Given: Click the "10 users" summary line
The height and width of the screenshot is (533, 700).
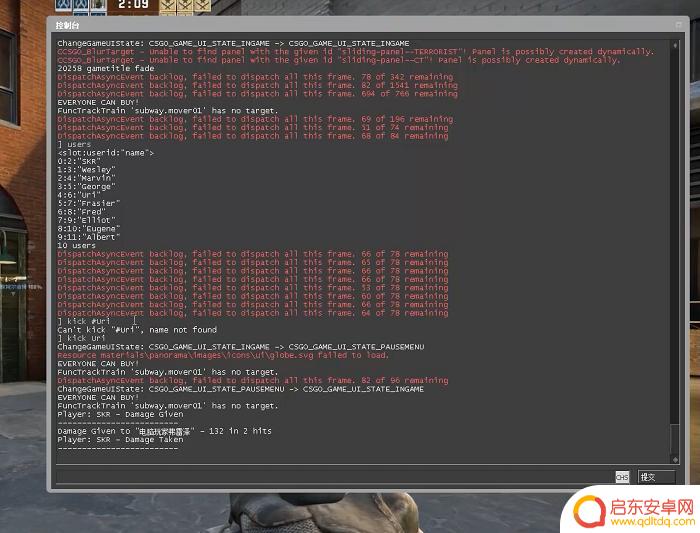Looking at the screenshot, I should [x=76, y=246].
